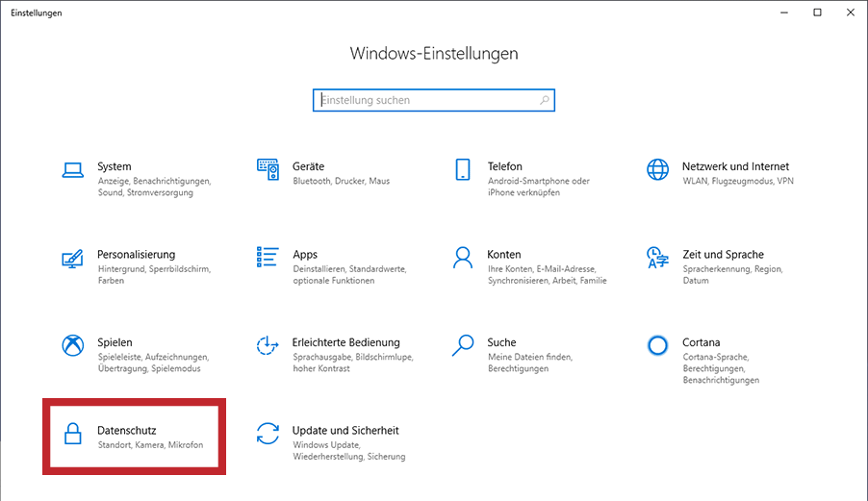
Task: Click 'Bluetooth, Drucker, Maus' description
Action: tap(342, 181)
